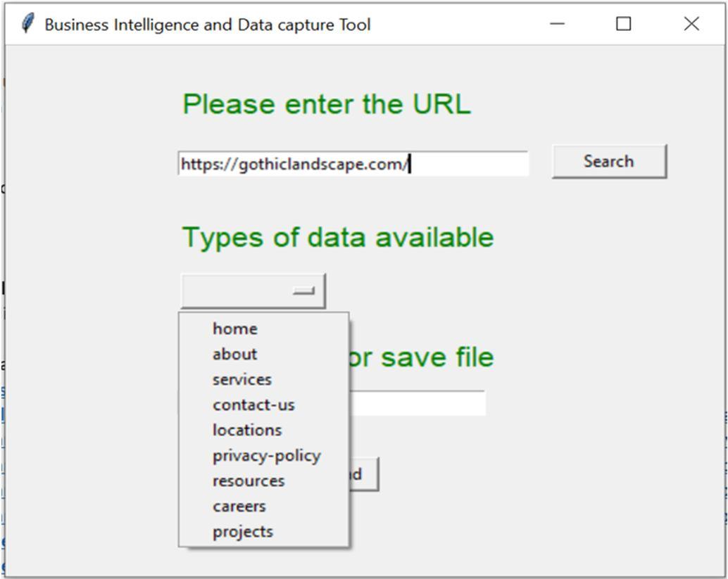The height and width of the screenshot is (579, 728).
Task: Choose the about option
Action: coord(234,354)
